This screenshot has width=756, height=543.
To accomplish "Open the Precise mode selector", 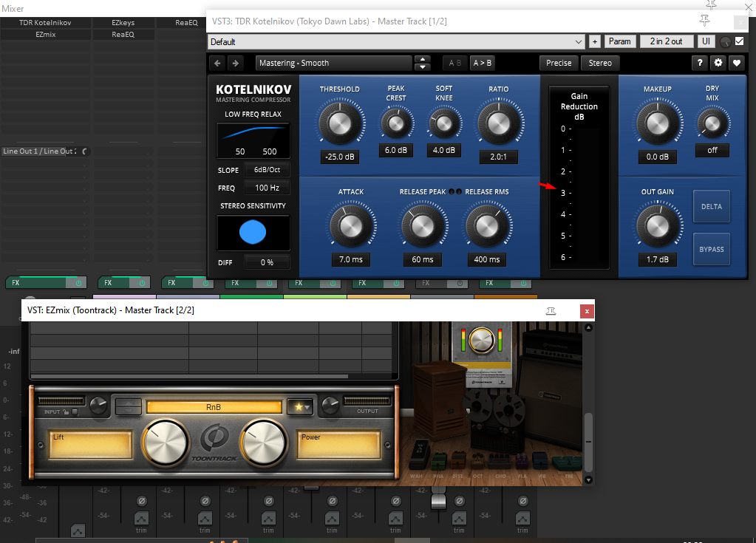I will pos(559,63).
